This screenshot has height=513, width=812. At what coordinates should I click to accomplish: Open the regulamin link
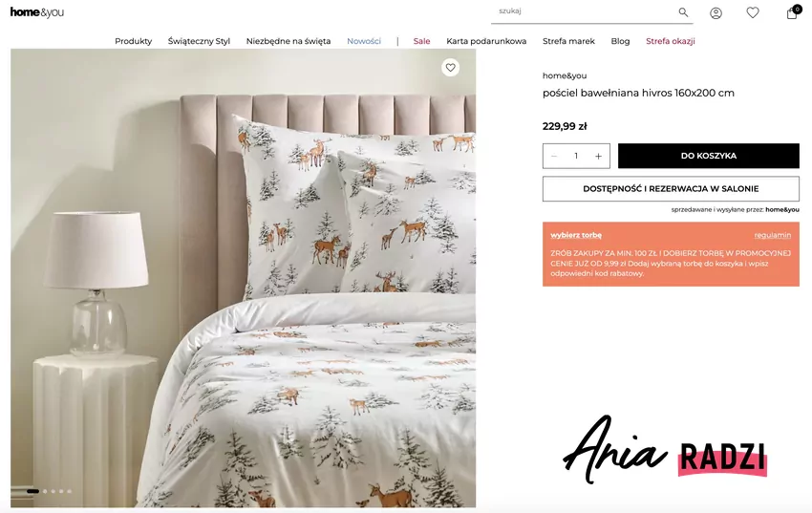(772, 235)
